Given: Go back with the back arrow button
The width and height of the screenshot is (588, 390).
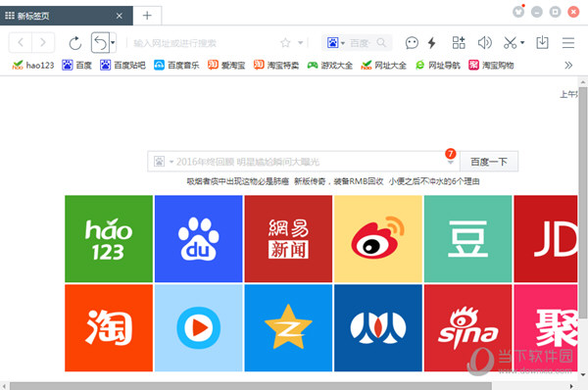Looking at the screenshot, I should 21,42.
